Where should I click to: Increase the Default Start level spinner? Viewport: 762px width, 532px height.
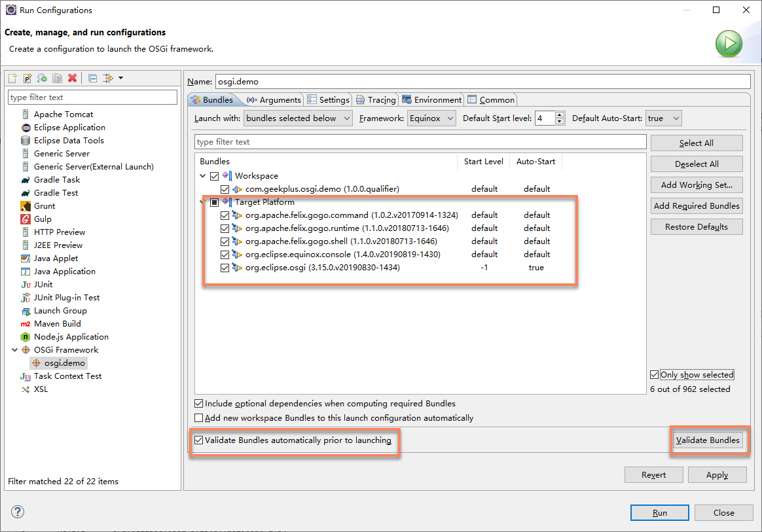point(559,115)
